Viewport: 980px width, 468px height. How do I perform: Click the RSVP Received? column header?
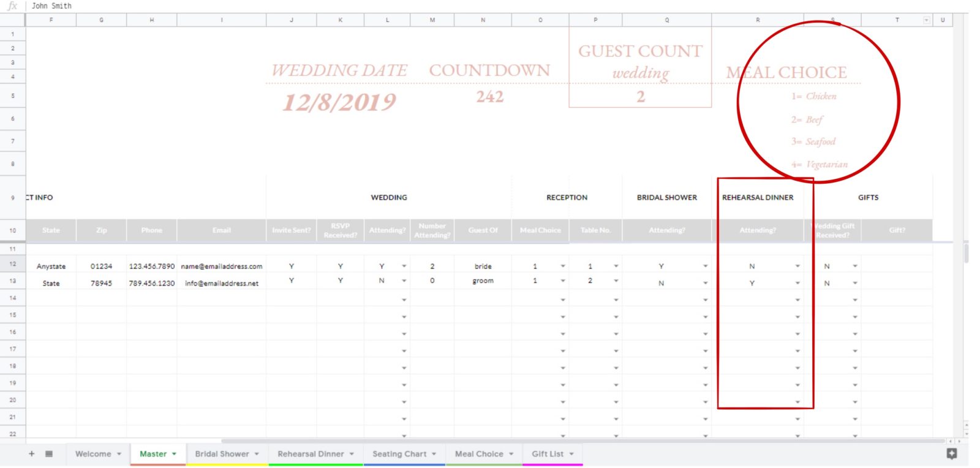tap(341, 230)
